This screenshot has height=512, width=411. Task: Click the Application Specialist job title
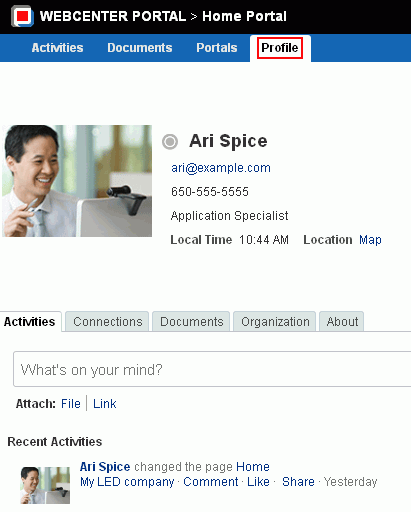tap(229, 216)
